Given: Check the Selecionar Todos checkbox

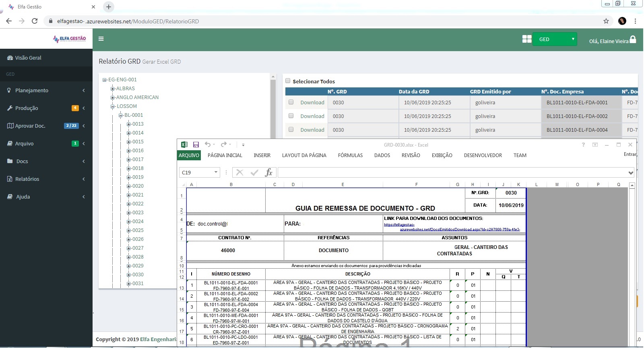Looking at the screenshot, I should coord(288,81).
